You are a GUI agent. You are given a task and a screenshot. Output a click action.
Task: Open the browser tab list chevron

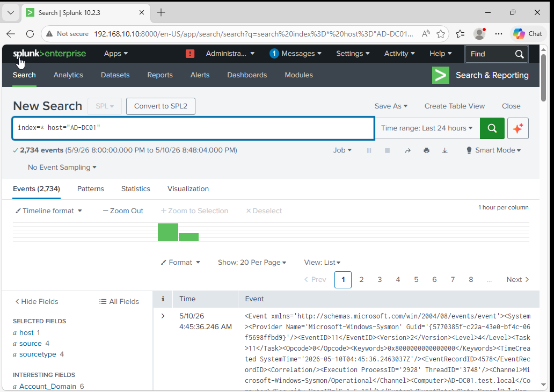pyautogui.click(x=11, y=13)
